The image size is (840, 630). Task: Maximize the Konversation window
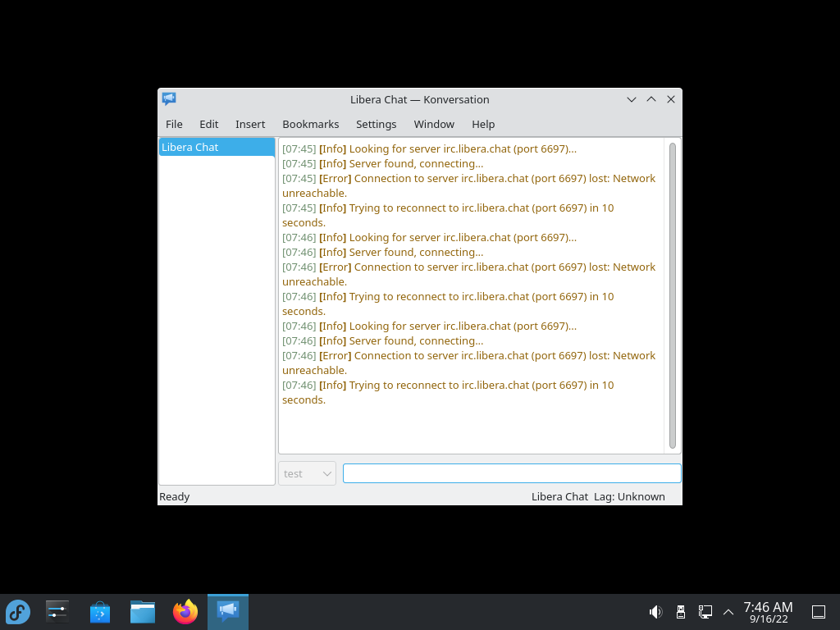[651, 99]
